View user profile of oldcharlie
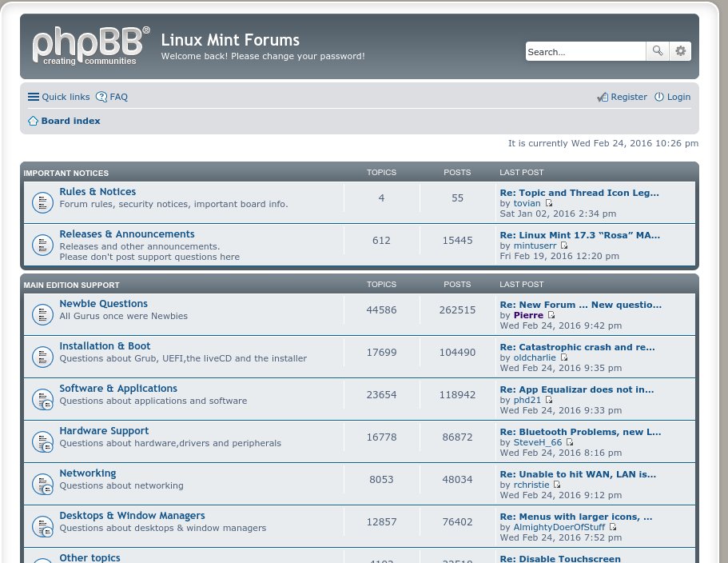 [x=535, y=357]
